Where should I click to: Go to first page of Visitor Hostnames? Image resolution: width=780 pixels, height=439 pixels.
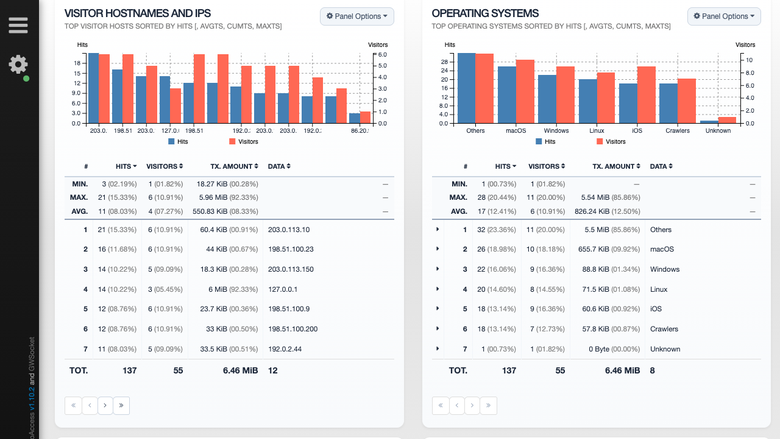(x=73, y=405)
